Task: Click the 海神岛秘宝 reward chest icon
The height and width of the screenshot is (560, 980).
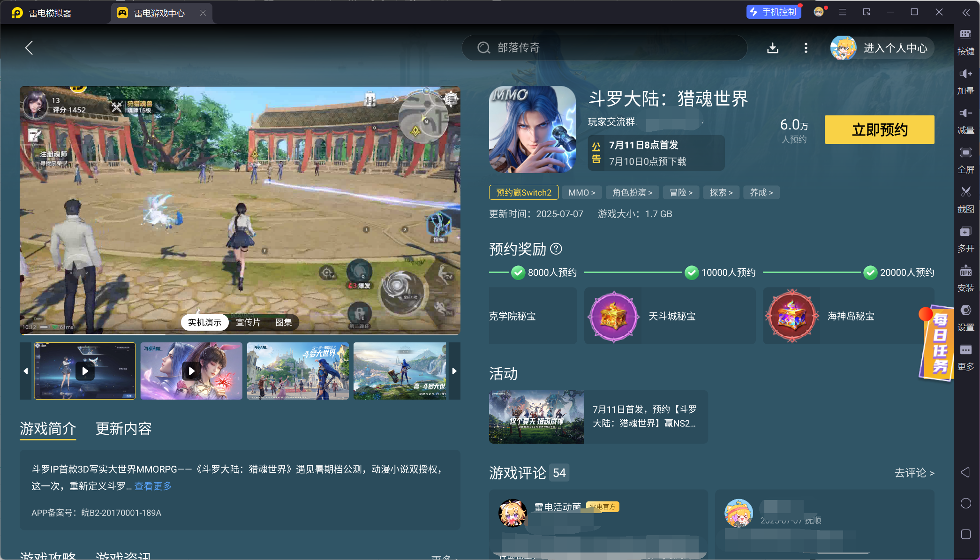Action: coord(792,317)
